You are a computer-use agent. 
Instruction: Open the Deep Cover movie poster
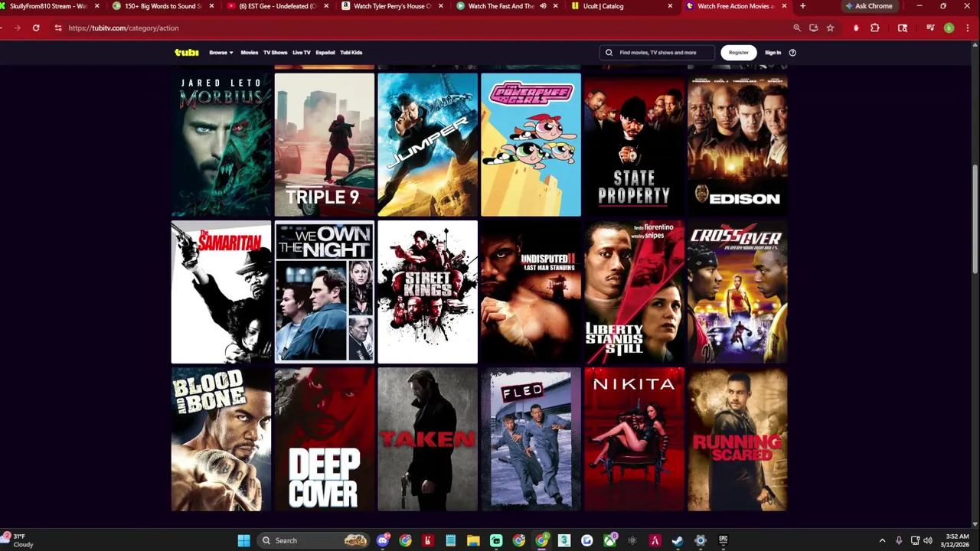(x=324, y=439)
